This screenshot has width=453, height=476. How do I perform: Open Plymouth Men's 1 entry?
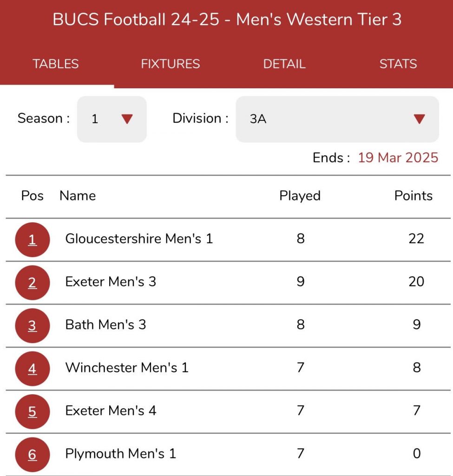121,454
